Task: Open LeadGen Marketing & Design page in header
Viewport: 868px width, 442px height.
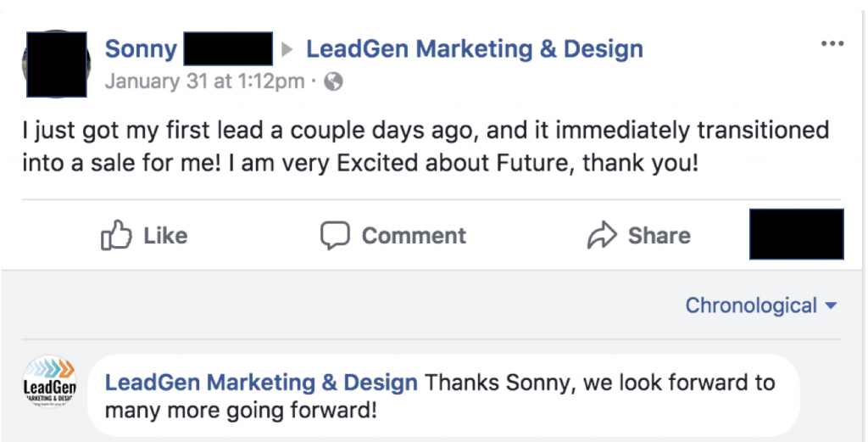Action: (x=474, y=49)
